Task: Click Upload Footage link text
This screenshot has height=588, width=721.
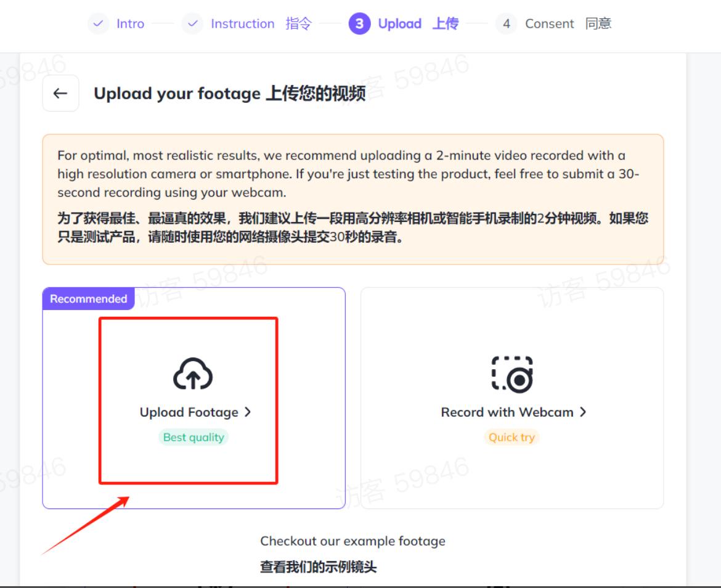Action: pyautogui.click(x=189, y=412)
